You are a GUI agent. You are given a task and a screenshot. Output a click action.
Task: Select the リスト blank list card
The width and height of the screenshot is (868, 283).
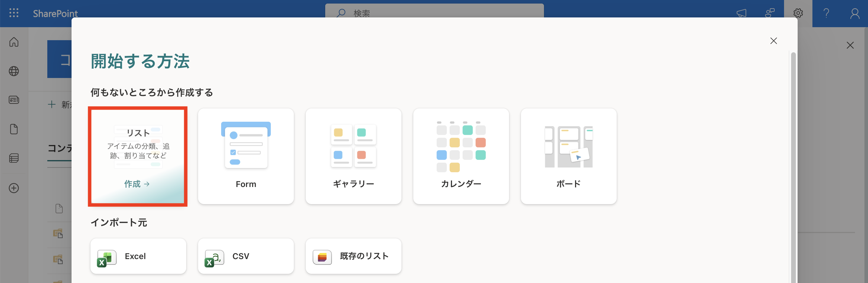coord(138,156)
